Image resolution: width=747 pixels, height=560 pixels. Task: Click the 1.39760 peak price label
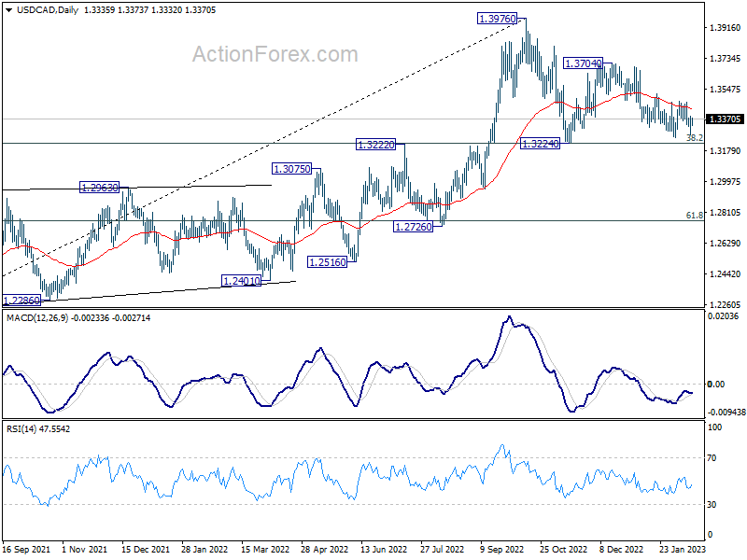click(497, 19)
